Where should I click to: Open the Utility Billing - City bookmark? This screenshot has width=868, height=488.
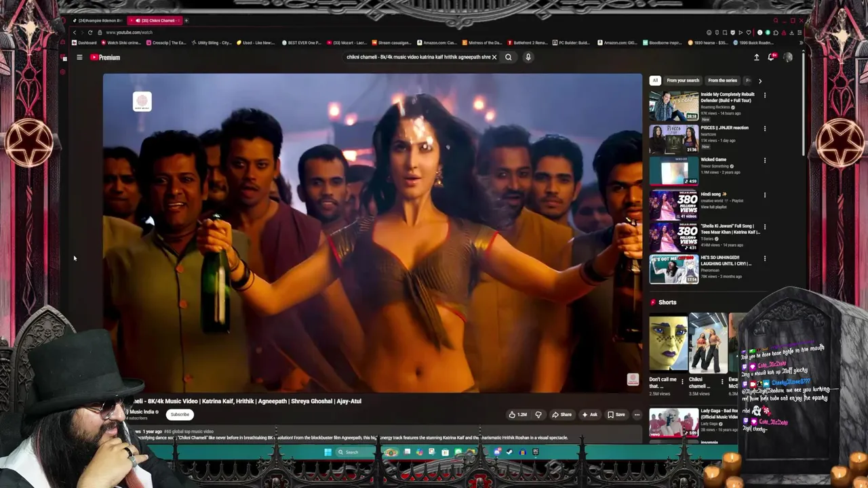pyautogui.click(x=212, y=43)
